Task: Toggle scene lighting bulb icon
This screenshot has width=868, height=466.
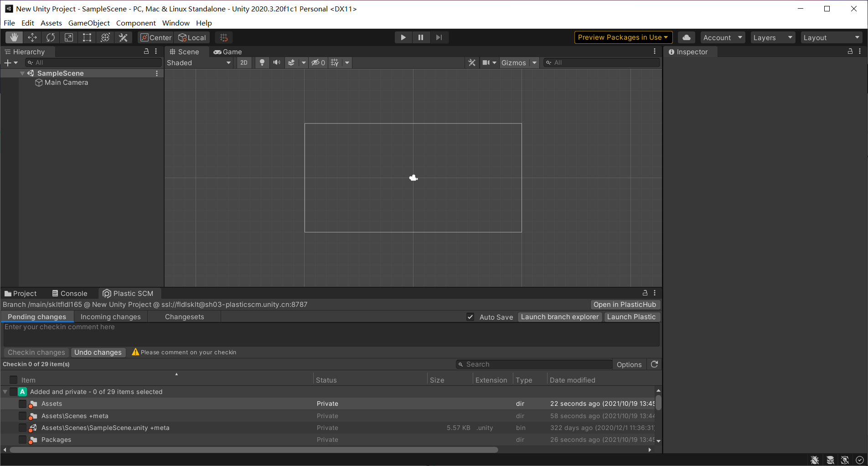Action: tap(262, 62)
